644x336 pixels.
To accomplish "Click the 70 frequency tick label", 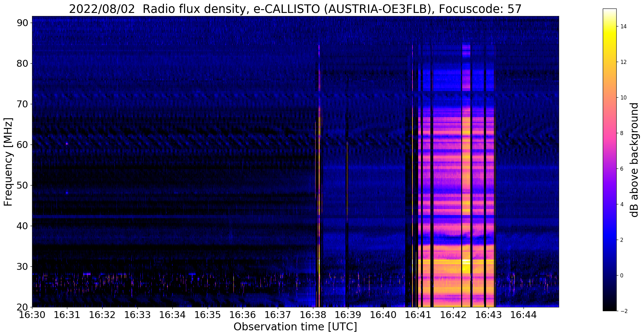I will pos(23,104).
